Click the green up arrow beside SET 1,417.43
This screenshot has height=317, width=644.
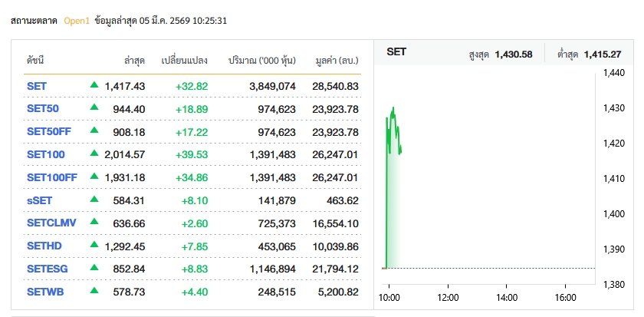94,85
